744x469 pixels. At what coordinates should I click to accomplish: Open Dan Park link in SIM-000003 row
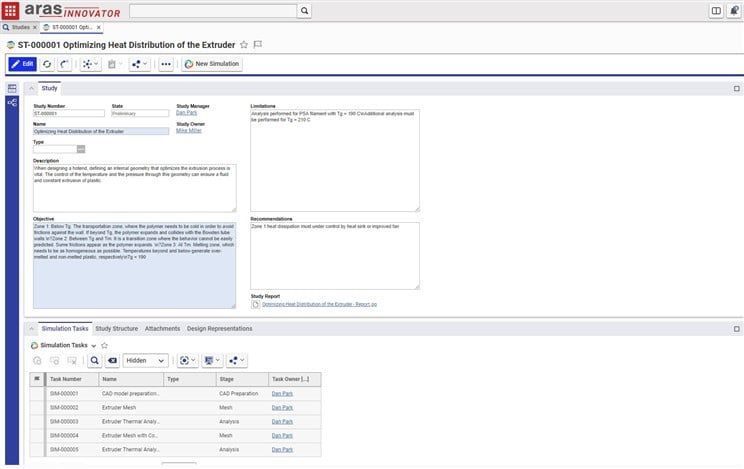(x=282, y=422)
